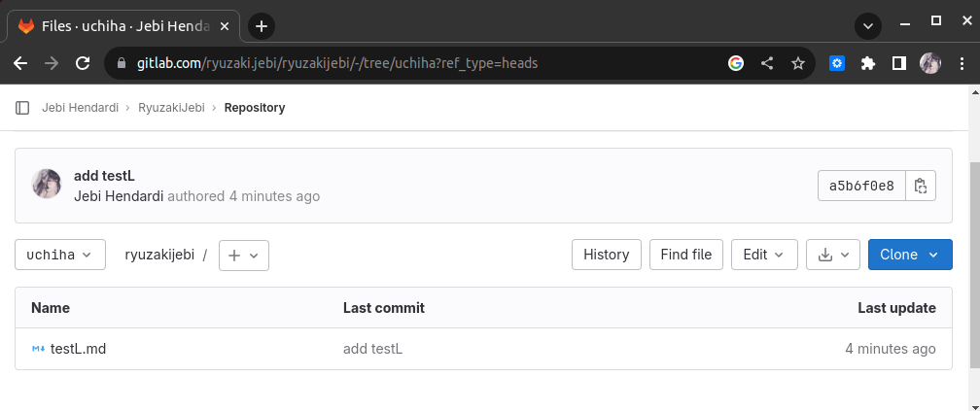This screenshot has height=411, width=980.
Task: Go to Jebi Hendardi breadcrumb link
Action: point(83,108)
